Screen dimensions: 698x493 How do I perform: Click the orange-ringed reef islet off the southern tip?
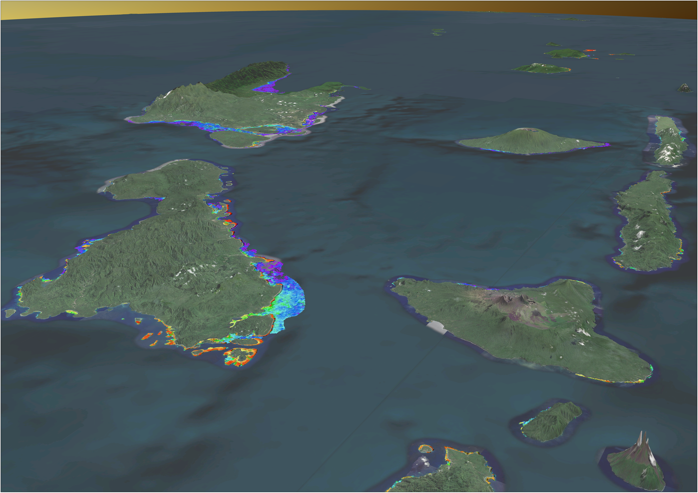240,356
